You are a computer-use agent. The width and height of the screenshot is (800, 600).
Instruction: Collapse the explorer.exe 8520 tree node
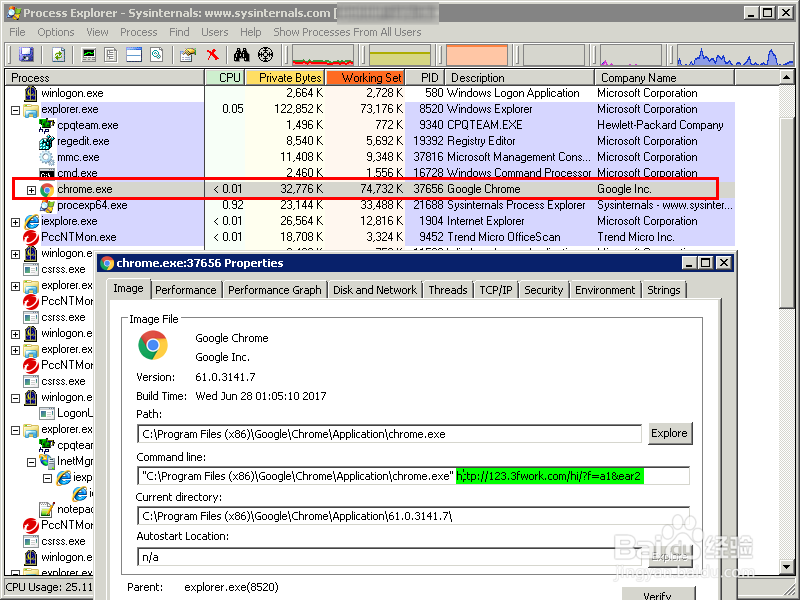(x=15, y=110)
